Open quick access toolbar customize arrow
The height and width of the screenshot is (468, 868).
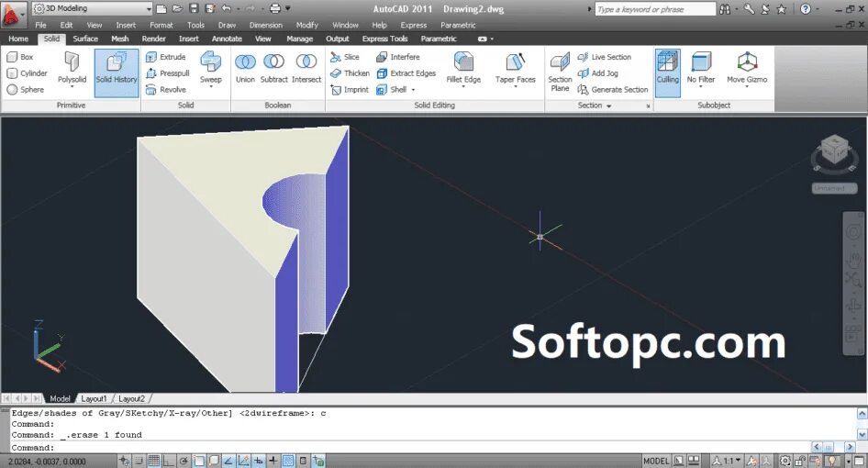pyautogui.click(x=288, y=9)
